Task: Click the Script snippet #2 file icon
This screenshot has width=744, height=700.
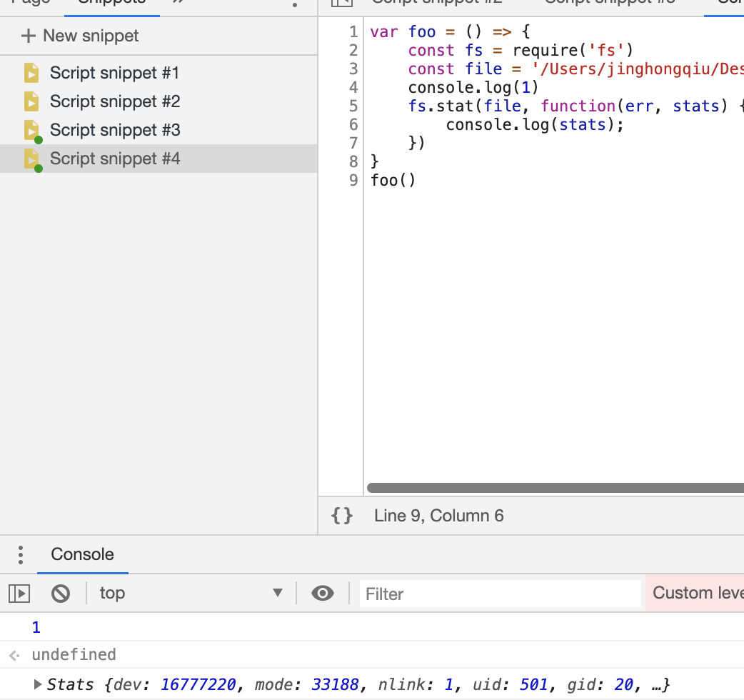Action: 31,101
